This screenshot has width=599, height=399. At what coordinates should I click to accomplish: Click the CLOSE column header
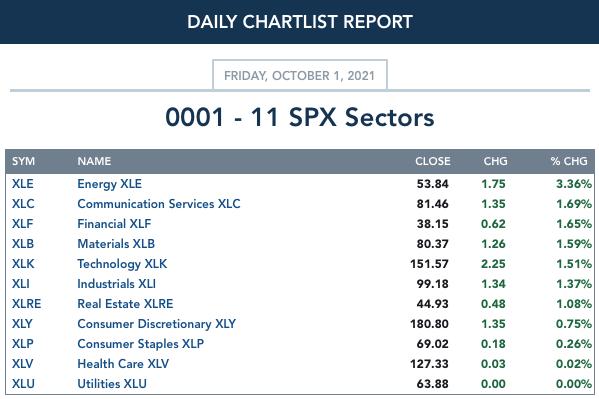(432, 161)
